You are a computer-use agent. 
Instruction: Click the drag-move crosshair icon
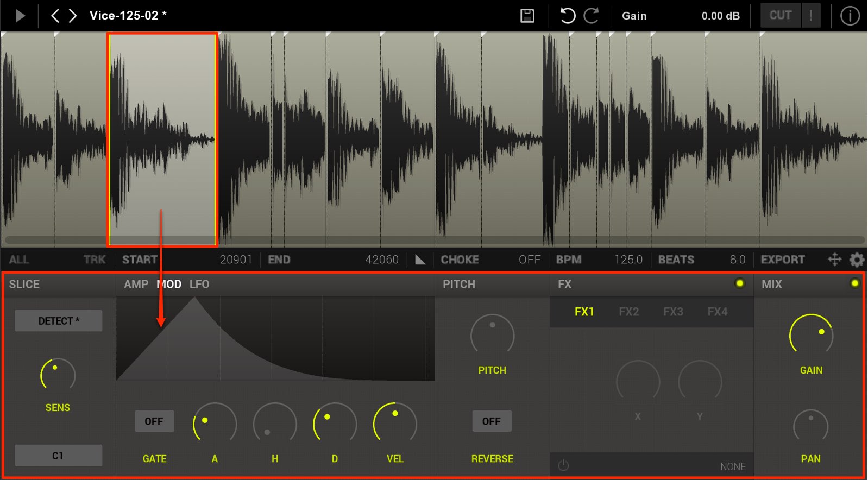[x=835, y=260]
